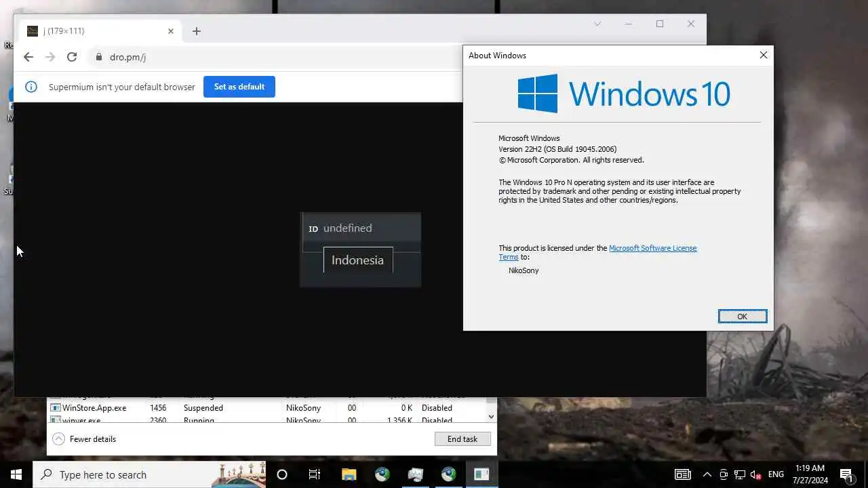Open Cortana from the taskbar
Screen dimensions: 868x488
[282, 474]
